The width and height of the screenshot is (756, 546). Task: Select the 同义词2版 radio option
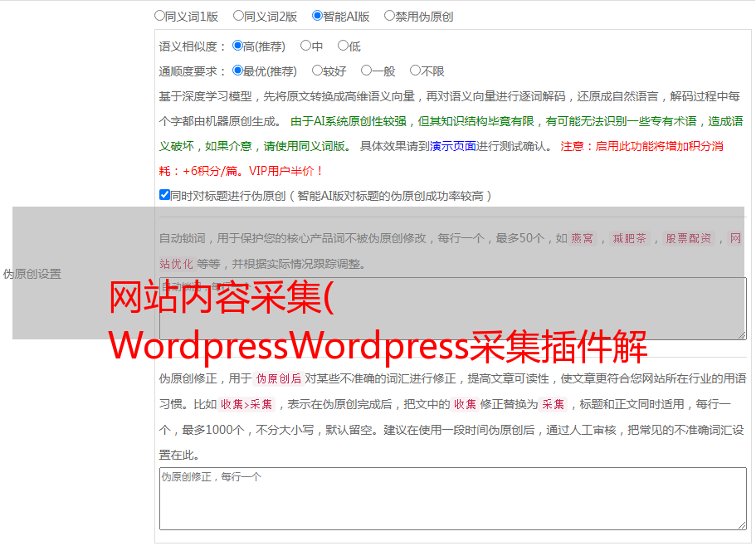tap(238, 16)
